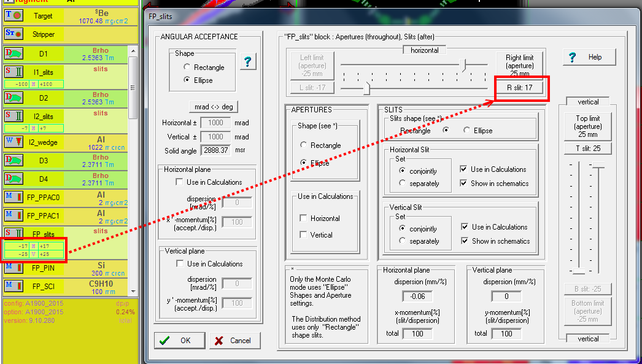642x364 pixels.
Task: Click the I1_slits block icon
Action: pyautogui.click(x=14, y=72)
